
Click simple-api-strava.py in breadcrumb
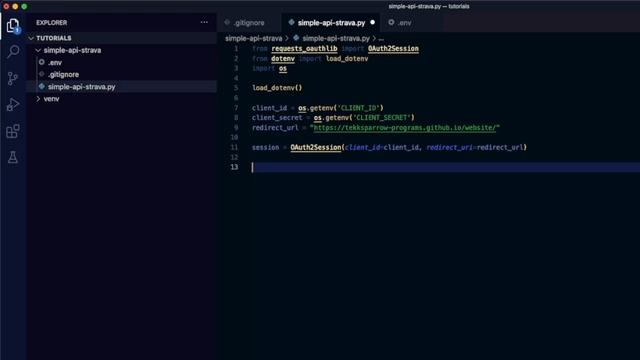336,38
